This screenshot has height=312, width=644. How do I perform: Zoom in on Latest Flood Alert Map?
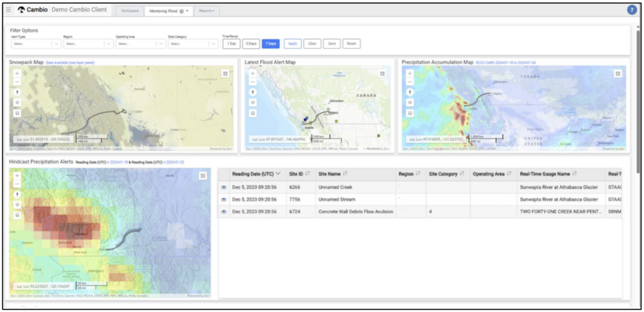click(253, 74)
